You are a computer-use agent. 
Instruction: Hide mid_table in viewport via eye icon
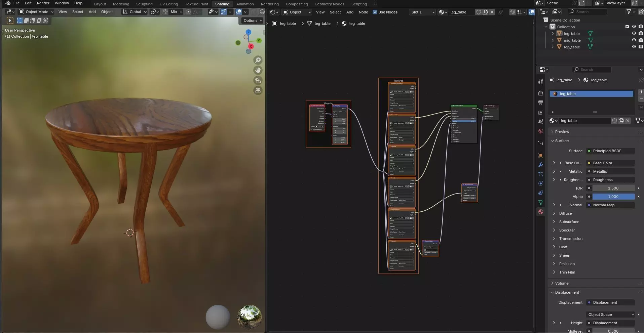(634, 40)
